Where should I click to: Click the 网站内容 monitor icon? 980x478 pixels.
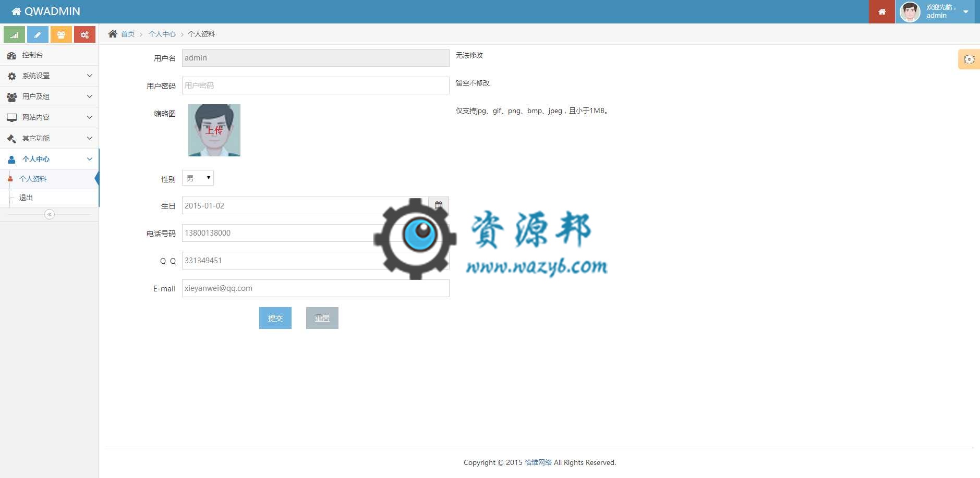tap(11, 118)
